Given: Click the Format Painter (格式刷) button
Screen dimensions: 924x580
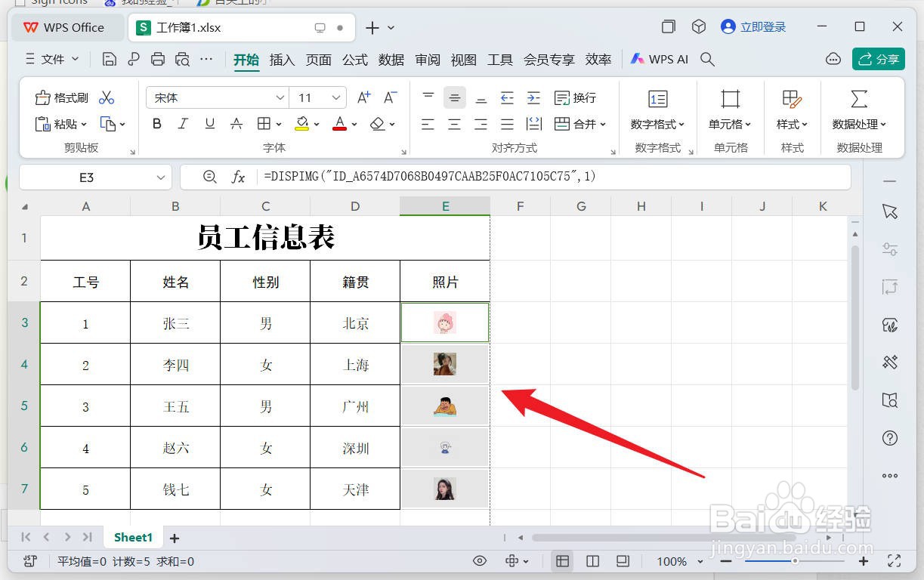Looking at the screenshot, I should tap(62, 97).
